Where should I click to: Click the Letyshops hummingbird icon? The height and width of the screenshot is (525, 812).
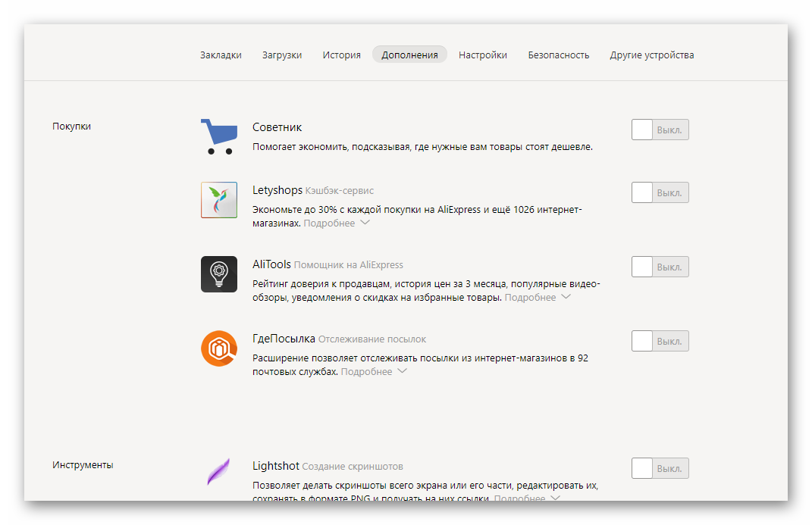tap(219, 200)
